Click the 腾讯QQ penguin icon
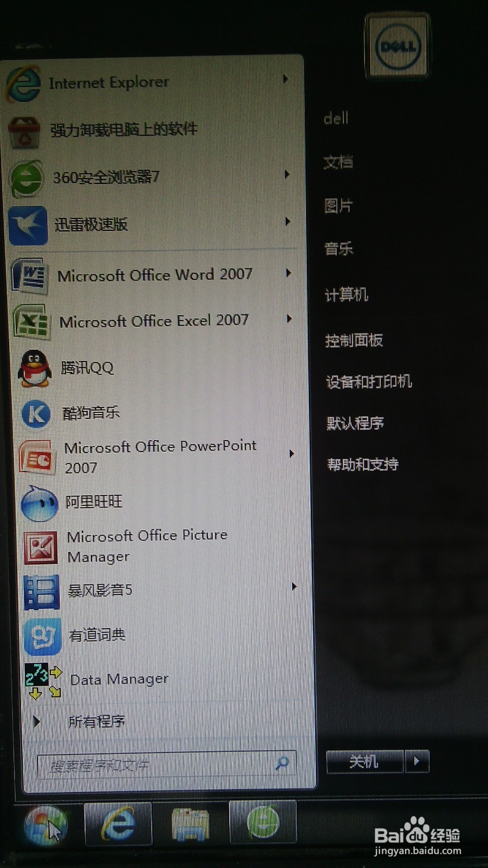The width and height of the screenshot is (488, 868). [35, 368]
